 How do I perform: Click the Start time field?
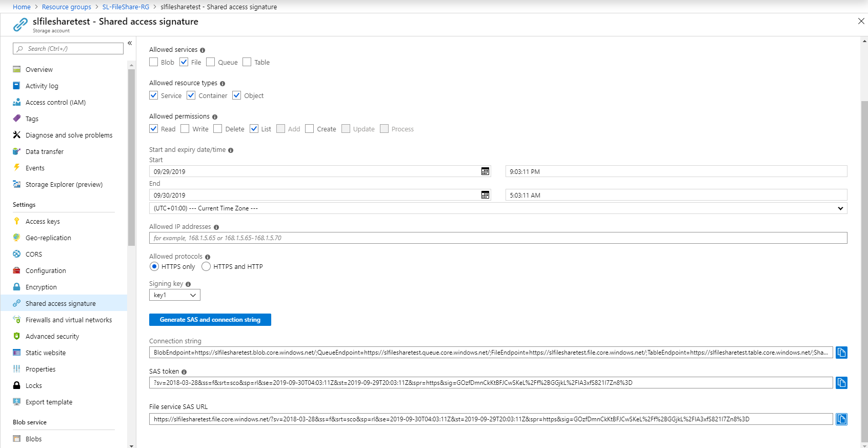[676, 171]
